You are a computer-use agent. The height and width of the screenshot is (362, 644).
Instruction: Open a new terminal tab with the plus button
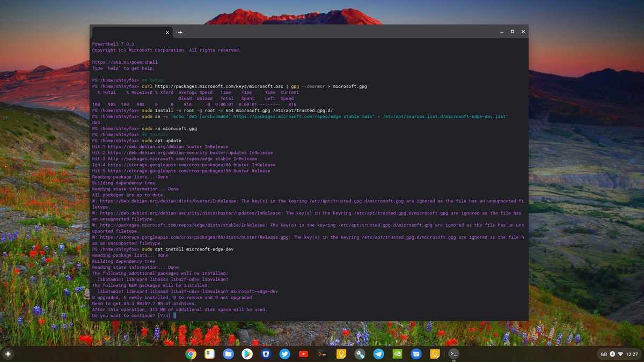click(180, 32)
